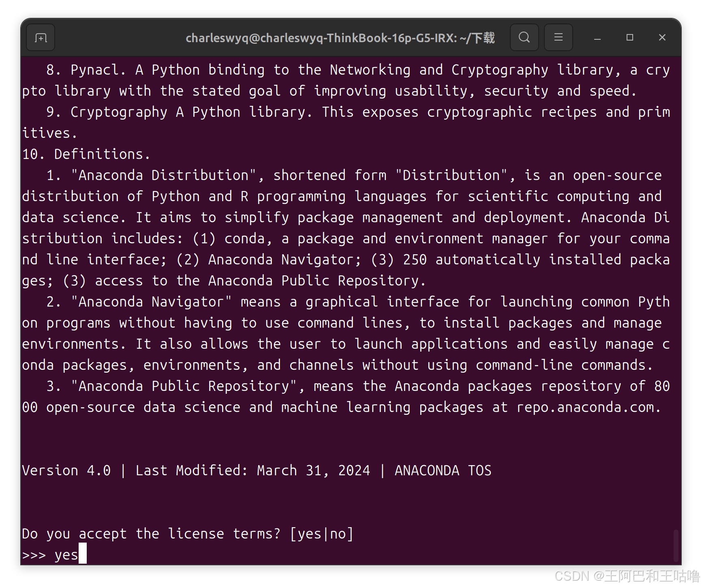Click the new tab plus icon

(x=40, y=37)
